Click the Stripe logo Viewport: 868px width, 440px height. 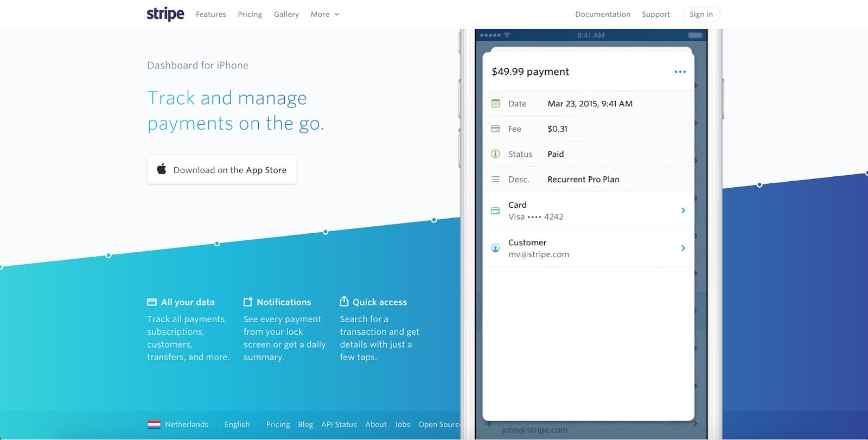tap(165, 14)
